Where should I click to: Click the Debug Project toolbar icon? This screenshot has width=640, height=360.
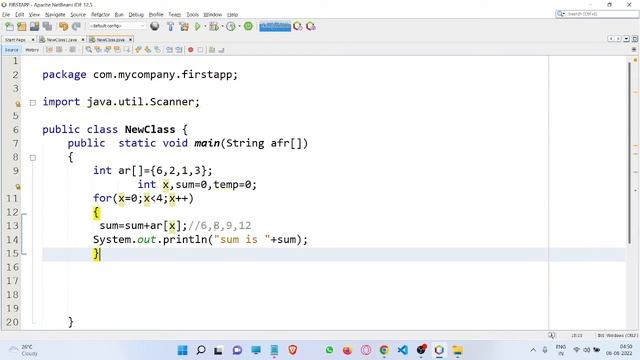tap(213, 27)
